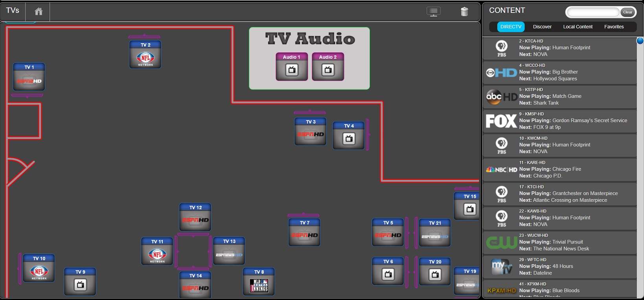Screen dimensions: 644x300
Task: Open the display list icon in toolbar
Action: [433, 12]
